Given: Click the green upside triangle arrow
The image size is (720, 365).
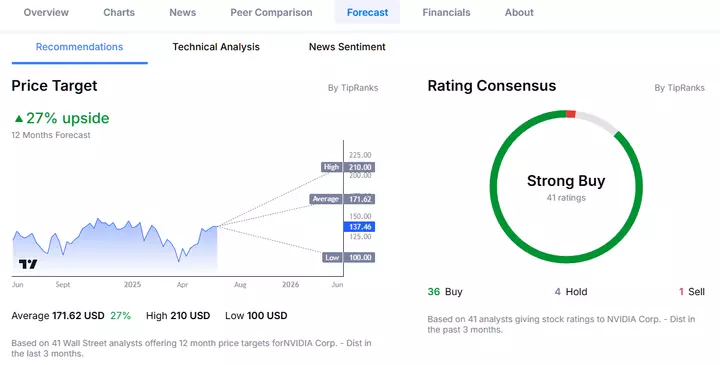Looking at the screenshot, I should pyautogui.click(x=19, y=119).
